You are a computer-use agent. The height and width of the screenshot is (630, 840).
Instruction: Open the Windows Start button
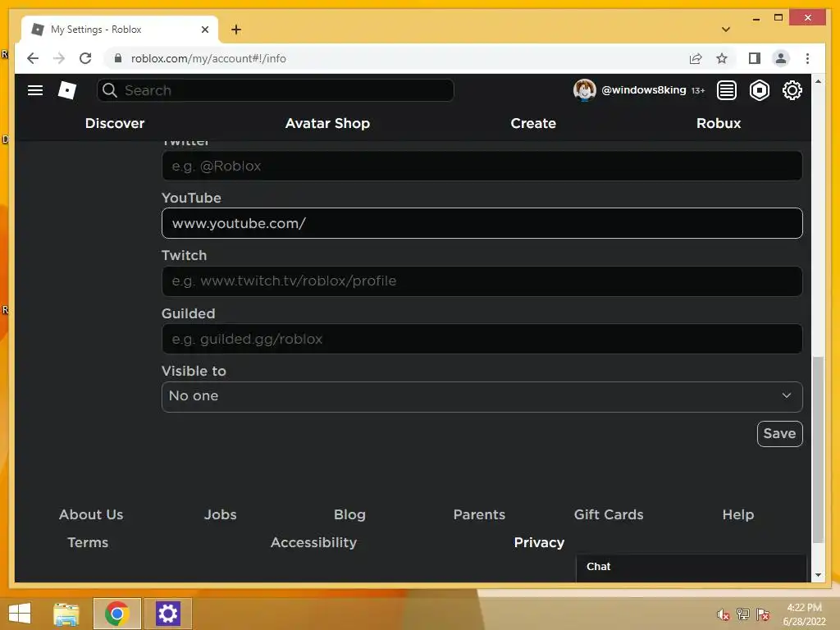(20, 614)
